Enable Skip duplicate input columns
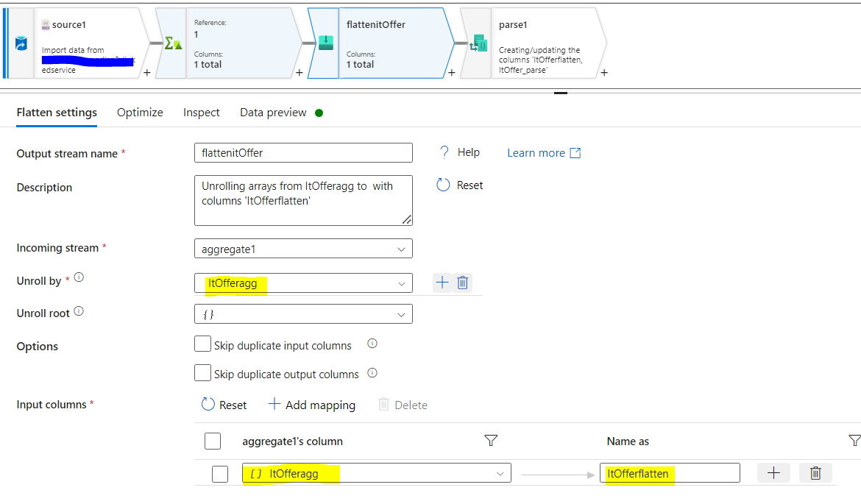This screenshot has width=861, height=504. click(x=202, y=344)
